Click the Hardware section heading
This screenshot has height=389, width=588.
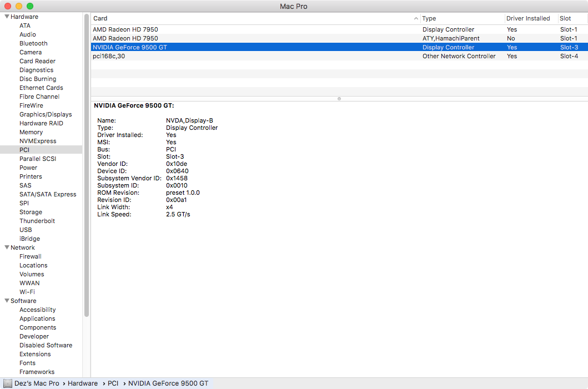click(x=24, y=17)
